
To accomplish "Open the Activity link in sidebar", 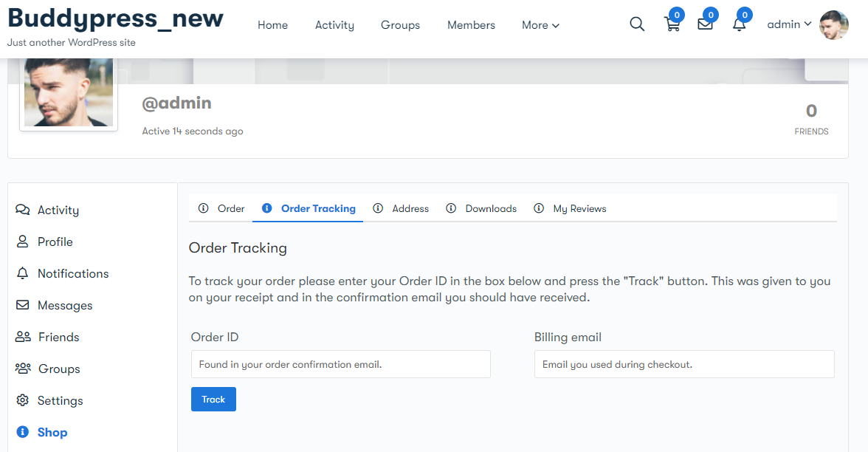I will [58, 210].
